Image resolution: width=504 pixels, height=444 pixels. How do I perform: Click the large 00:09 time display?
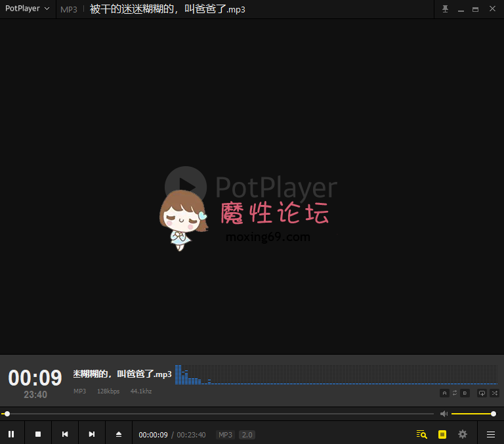(35, 378)
